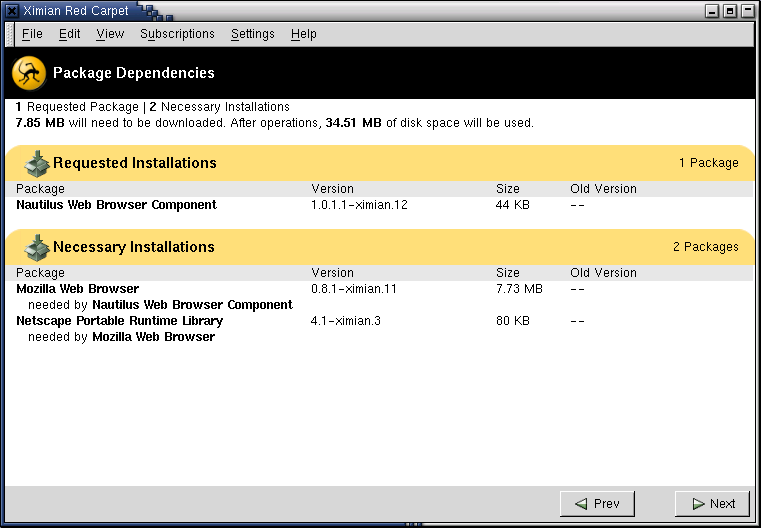This screenshot has height=528, width=761.
Task: Open the Edit menu
Action: 69,34
